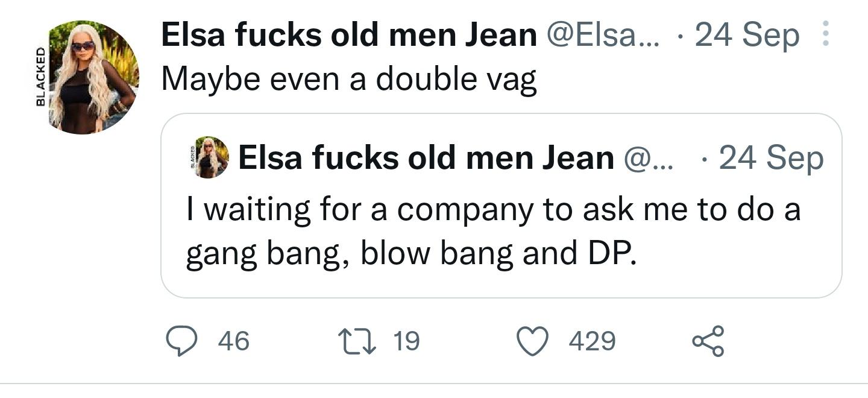The image size is (868, 398).
Task: Click the like count 429
Action: (592, 341)
